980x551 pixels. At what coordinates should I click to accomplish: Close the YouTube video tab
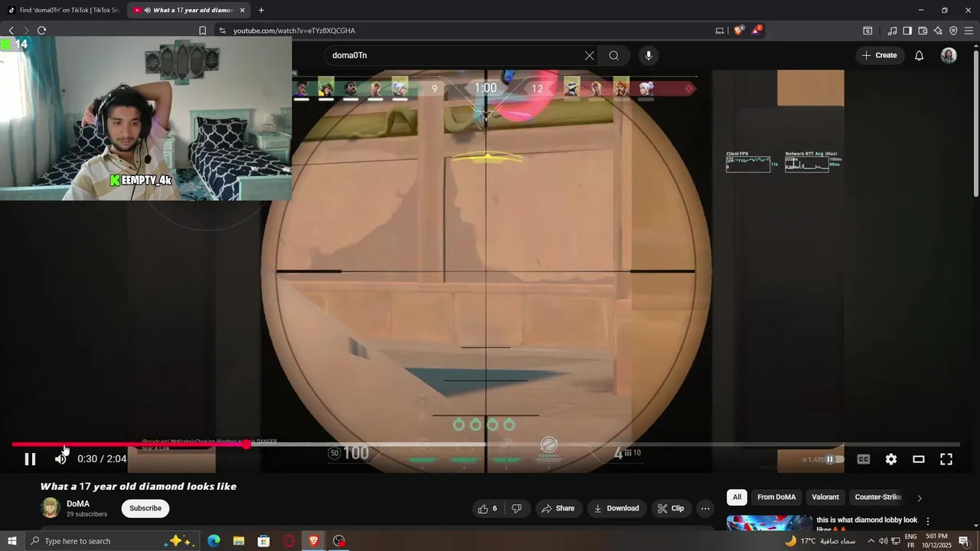243,10
